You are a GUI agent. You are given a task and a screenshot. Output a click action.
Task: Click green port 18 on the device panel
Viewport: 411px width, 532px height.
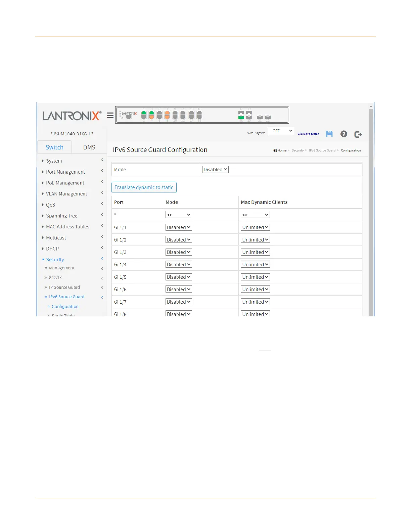[x=241, y=117]
